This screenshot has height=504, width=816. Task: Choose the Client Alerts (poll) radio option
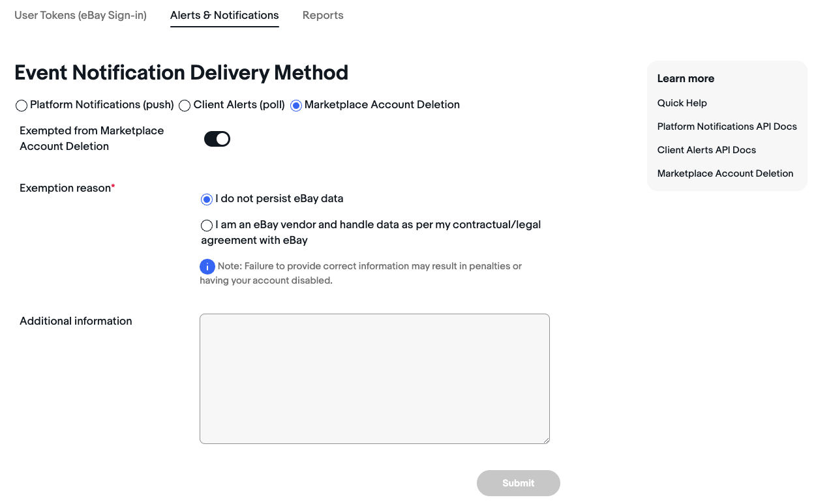185,105
